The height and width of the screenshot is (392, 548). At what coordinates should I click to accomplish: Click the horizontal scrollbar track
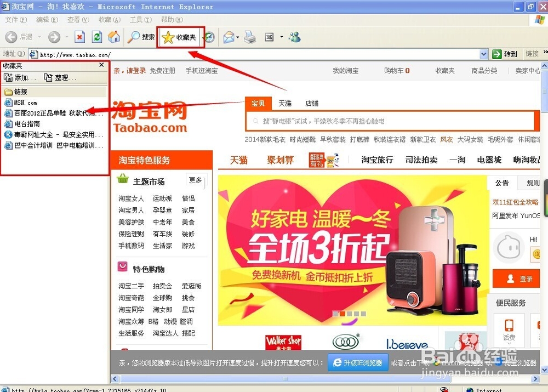(325, 379)
